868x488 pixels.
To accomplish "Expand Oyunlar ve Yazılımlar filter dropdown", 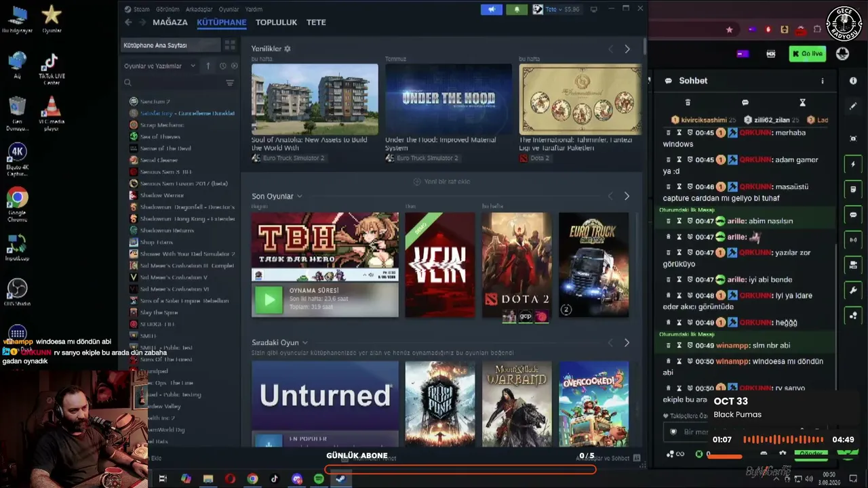I will pos(160,66).
